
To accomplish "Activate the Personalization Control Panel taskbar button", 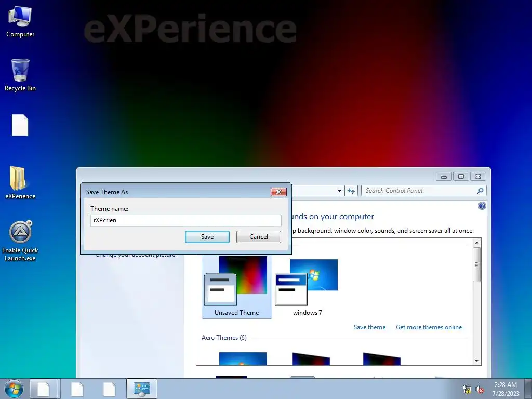I will (142, 389).
